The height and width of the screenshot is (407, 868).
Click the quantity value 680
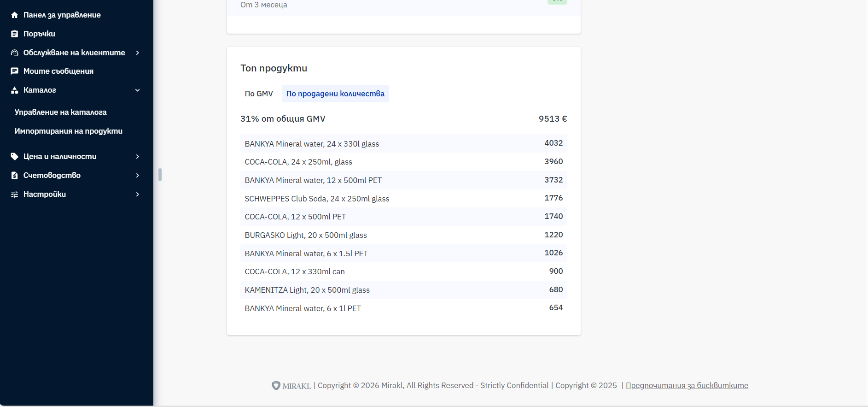click(556, 289)
